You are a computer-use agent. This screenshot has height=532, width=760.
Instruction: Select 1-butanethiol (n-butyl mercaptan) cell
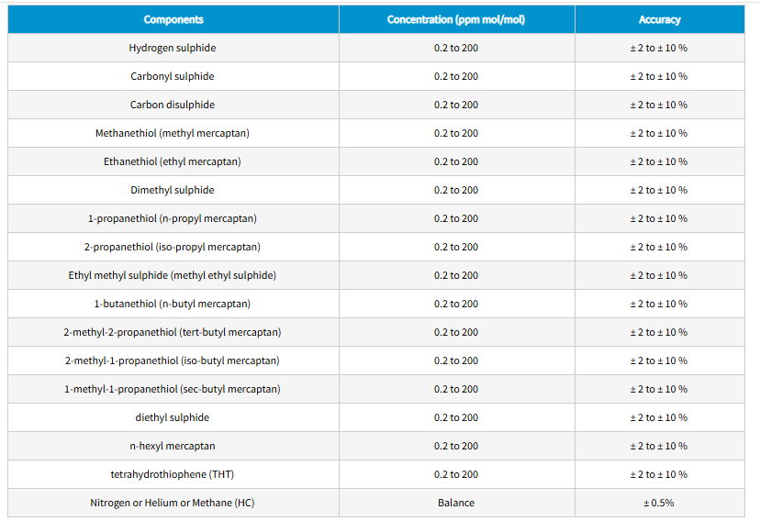tap(173, 304)
